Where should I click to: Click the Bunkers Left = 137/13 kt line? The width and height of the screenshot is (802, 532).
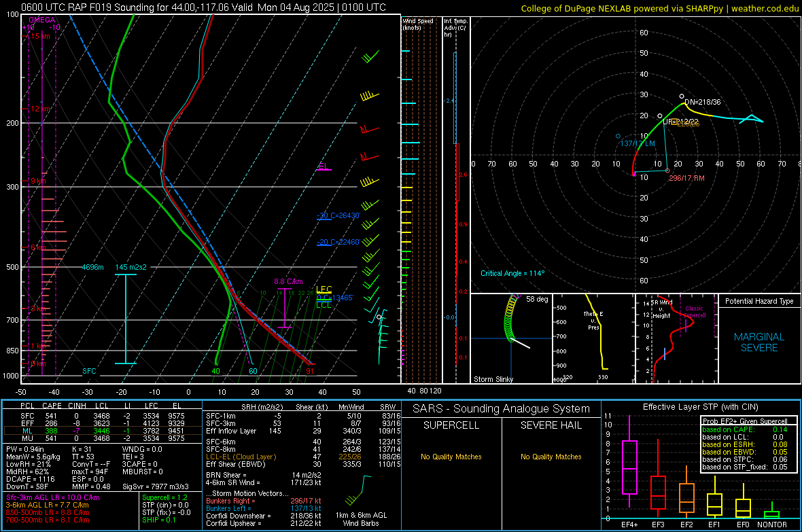click(x=264, y=508)
